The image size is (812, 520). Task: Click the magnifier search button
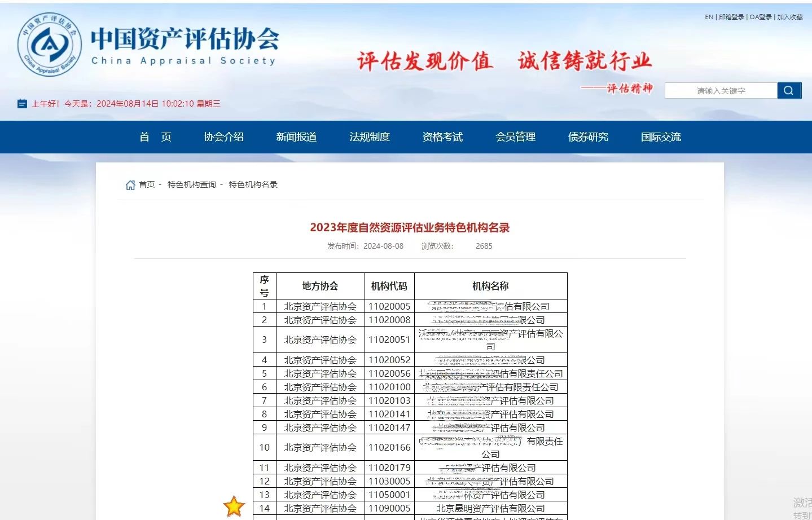pyautogui.click(x=789, y=90)
